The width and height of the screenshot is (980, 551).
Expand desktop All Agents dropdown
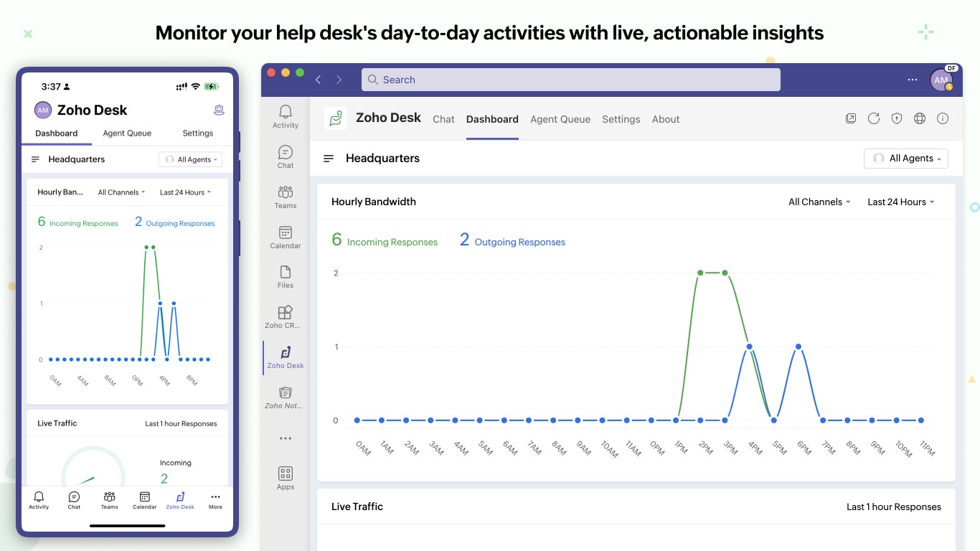point(906,159)
